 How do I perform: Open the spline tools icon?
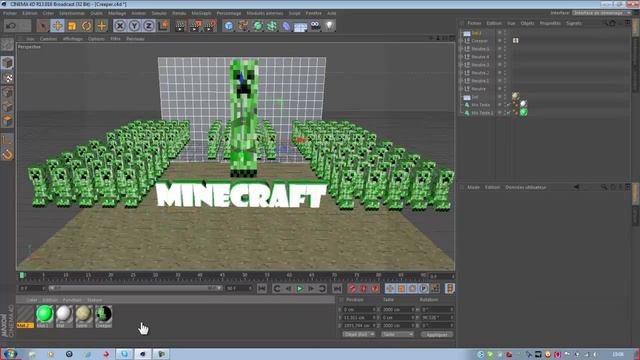coord(243,26)
